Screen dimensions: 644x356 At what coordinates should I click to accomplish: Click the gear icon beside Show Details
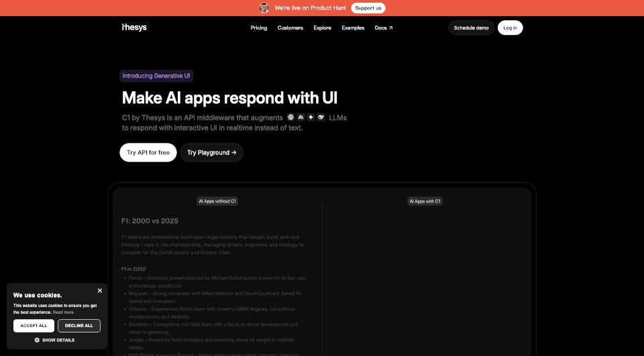pyautogui.click(x=36, y=340)
